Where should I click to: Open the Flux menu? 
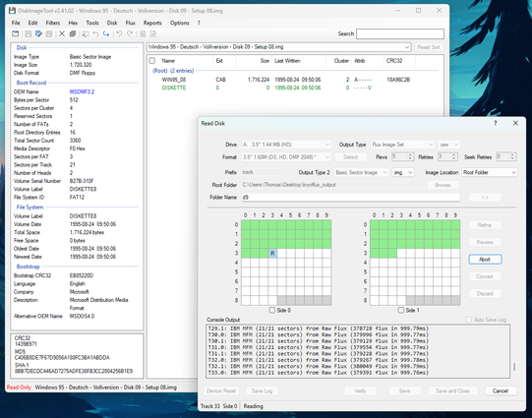(x=130, y=23)
